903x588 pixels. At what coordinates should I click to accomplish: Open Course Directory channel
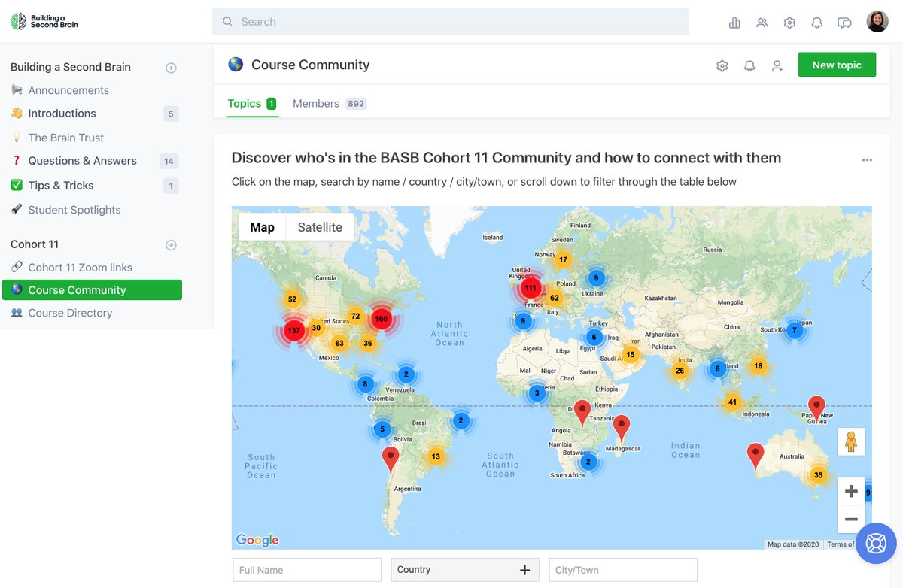coord(70,313)
